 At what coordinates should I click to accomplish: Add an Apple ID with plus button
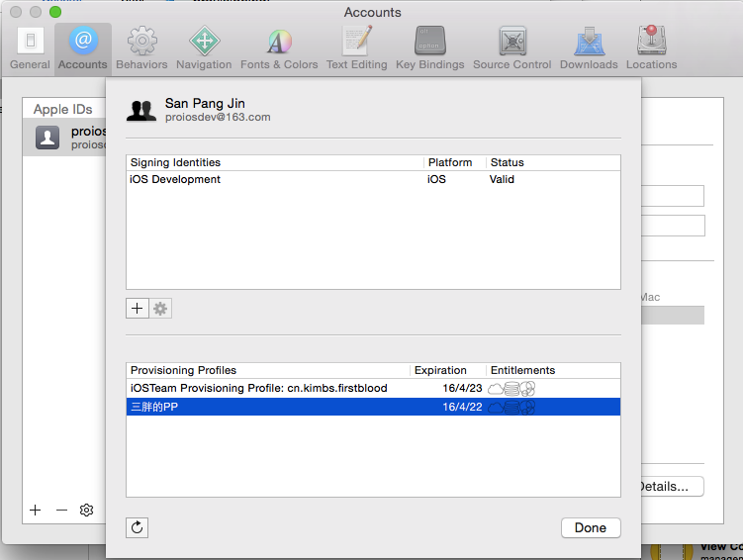coord(35,510)
